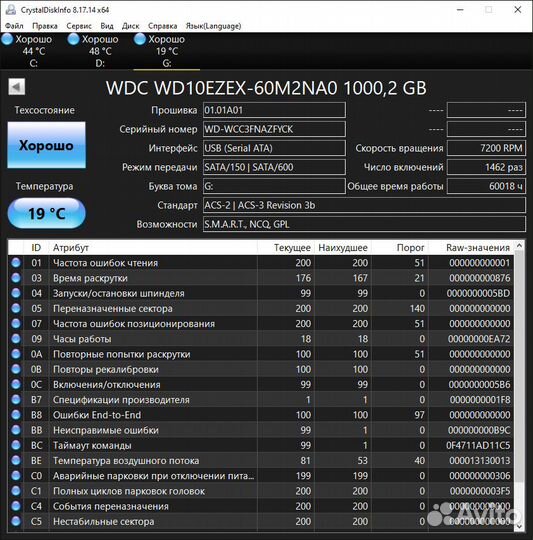Click the CrystalDiskInfo title bar icon

coord(11,10)
